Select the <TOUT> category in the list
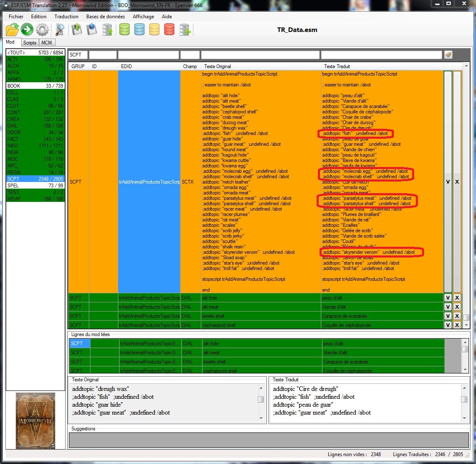476x464 pixels. 35,53
